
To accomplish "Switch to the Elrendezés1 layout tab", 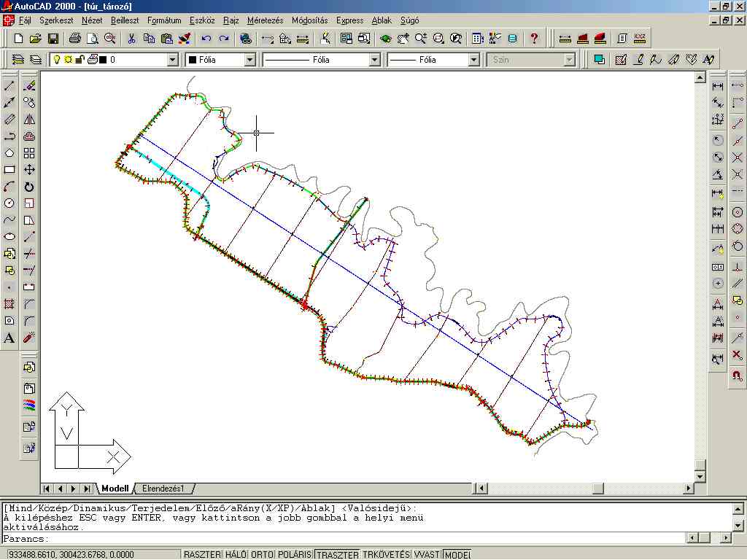I will 163,489.
